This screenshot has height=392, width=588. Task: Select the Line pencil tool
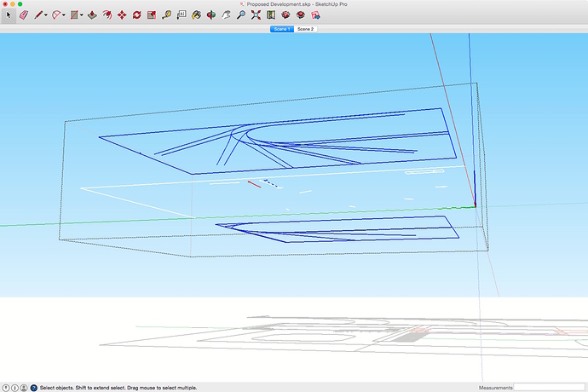38,15
